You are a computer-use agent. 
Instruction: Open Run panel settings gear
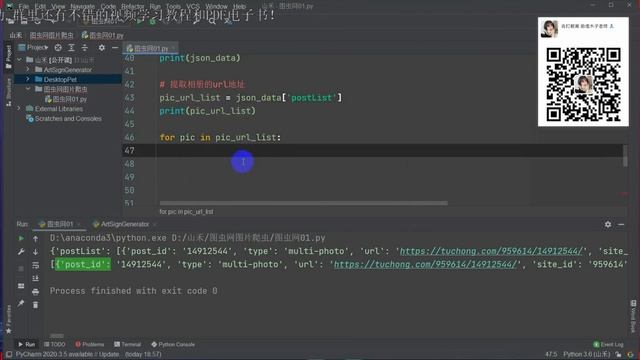point(608,224)
